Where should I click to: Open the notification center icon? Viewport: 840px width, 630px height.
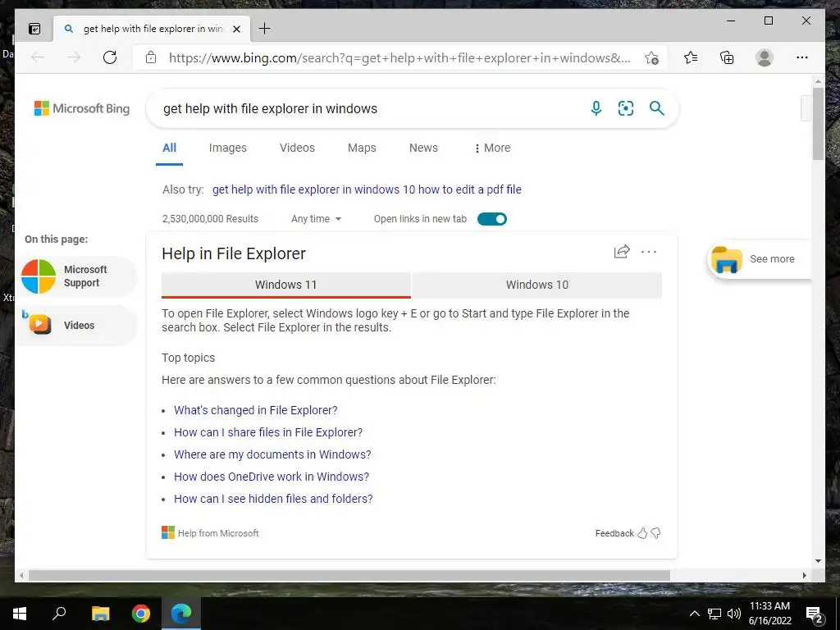814,614
